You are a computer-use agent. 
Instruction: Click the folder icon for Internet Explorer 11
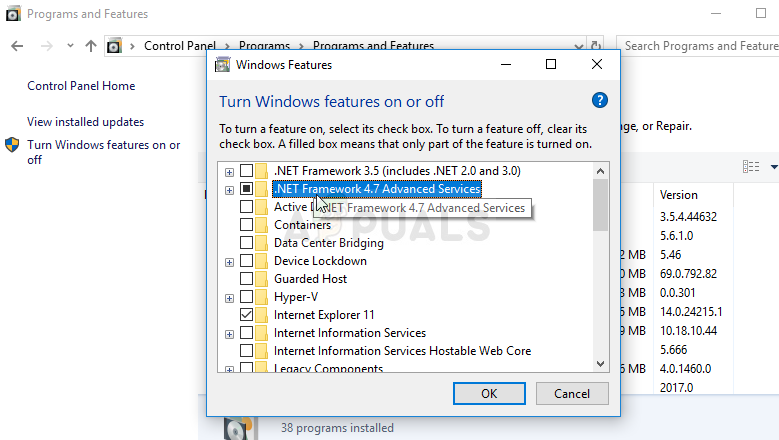[262, 315]
